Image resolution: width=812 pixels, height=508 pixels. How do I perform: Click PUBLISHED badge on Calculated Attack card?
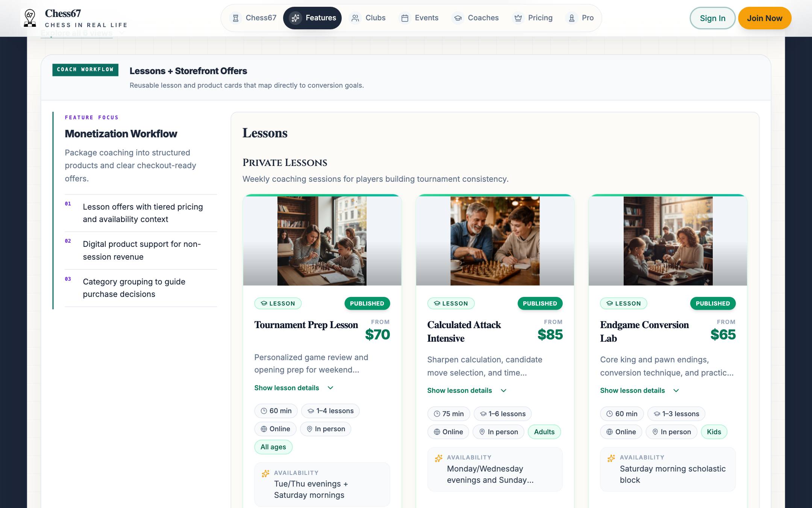[x=540, y=303]
